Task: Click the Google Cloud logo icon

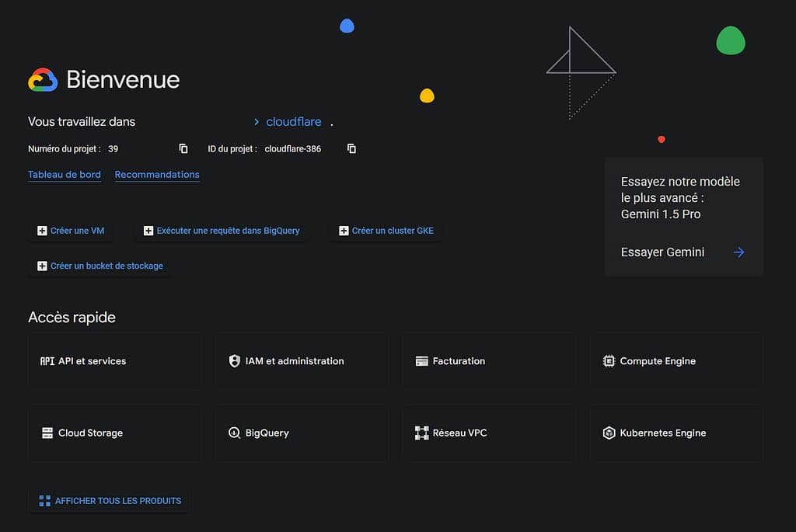Action: [43, 80]
